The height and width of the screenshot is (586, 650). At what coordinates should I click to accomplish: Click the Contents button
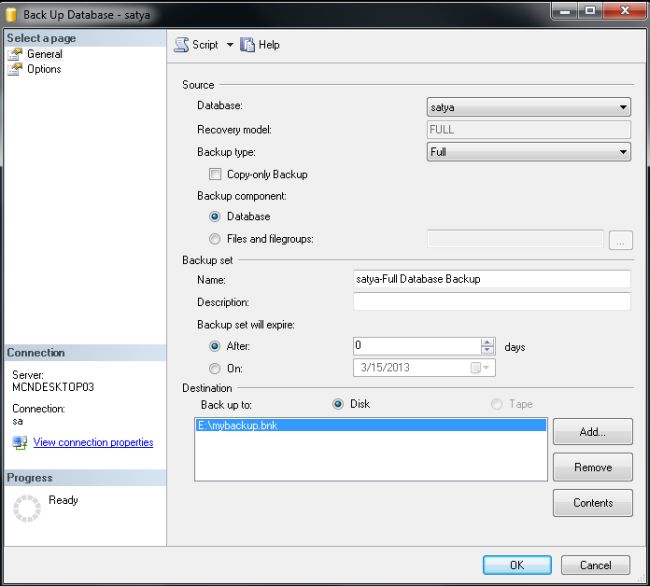tap(592, 503)
